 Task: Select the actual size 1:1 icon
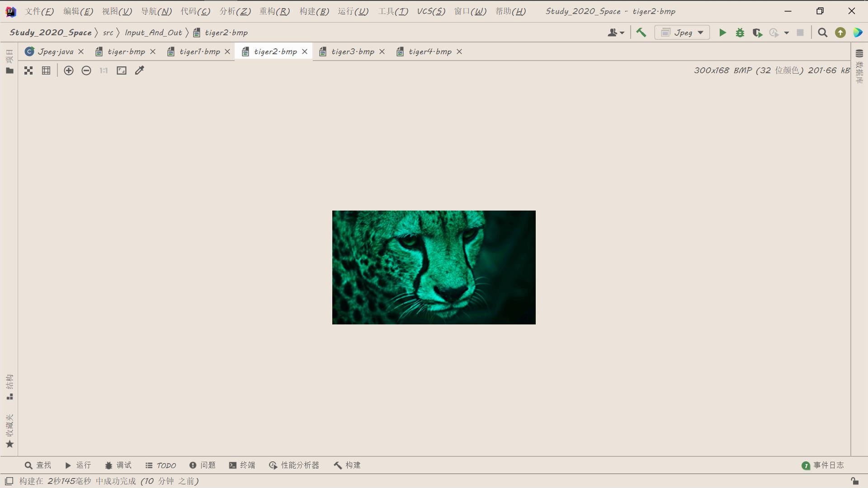[x=104, y=70]
